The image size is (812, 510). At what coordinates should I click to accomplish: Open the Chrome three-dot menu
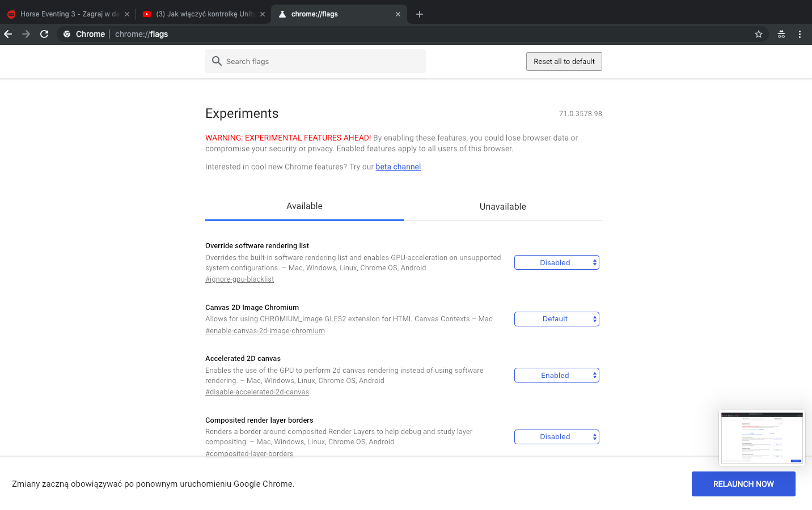coord(800,34)
